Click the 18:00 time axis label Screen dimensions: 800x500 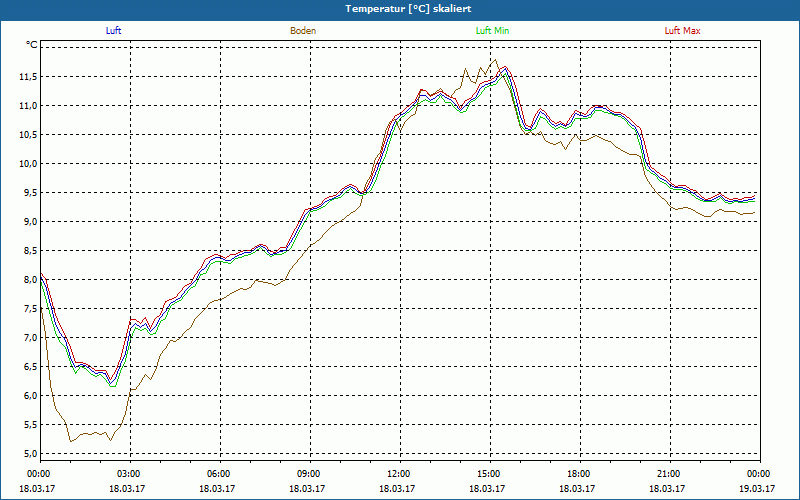click(x=579, y=474)
